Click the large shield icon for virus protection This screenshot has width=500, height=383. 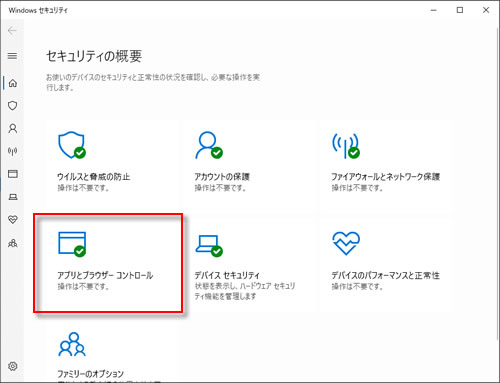pyautogui.click(x=72, y=145)
